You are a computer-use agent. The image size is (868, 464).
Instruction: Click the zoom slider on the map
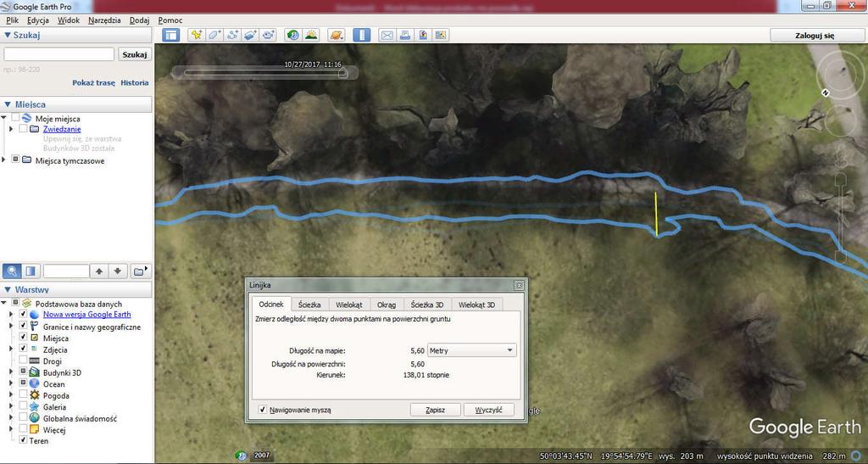point(840,216)
